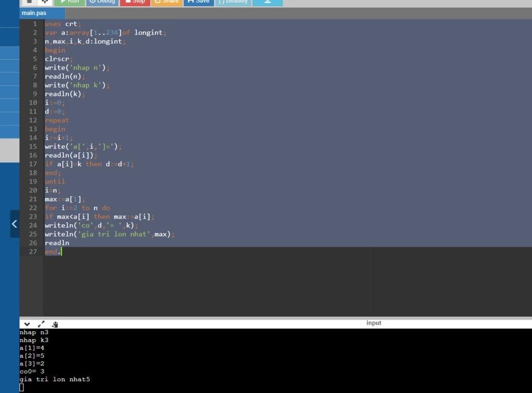Start debugging with the Debug button
532x393 pixels.
(x=102, y=3)
